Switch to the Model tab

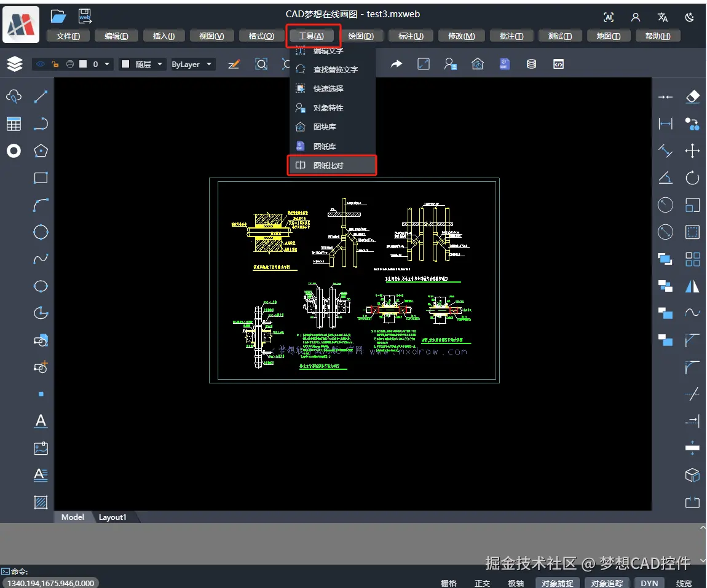(73, 517)
